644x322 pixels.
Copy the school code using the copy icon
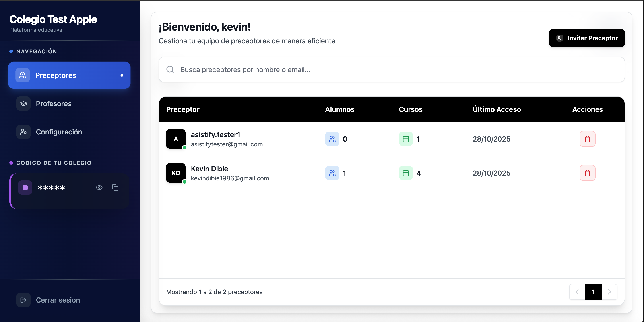(x=115, y=188)
